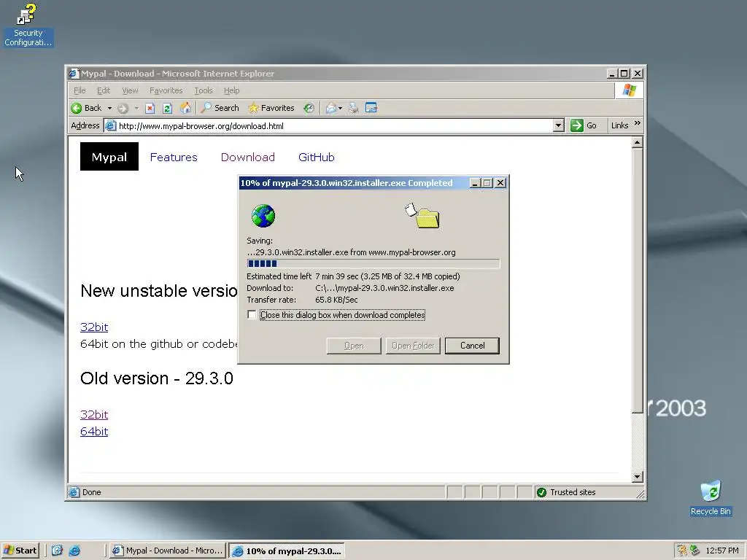
Task: Click the page vertical scrollbar thumb
Action: [x=637, y=281]
